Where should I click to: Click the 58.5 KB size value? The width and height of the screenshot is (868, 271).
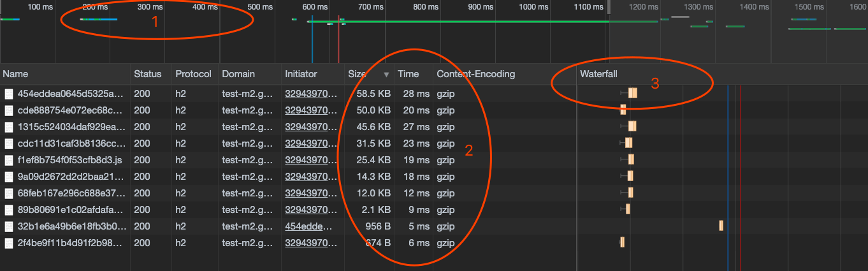pyautogui.click(x=373, y=94)
